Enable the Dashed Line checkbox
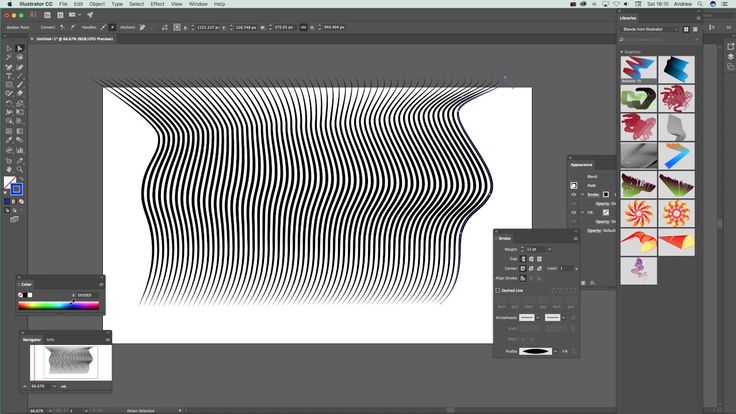The width and height of the screenshot is (736, 414). tap(499, 290)
